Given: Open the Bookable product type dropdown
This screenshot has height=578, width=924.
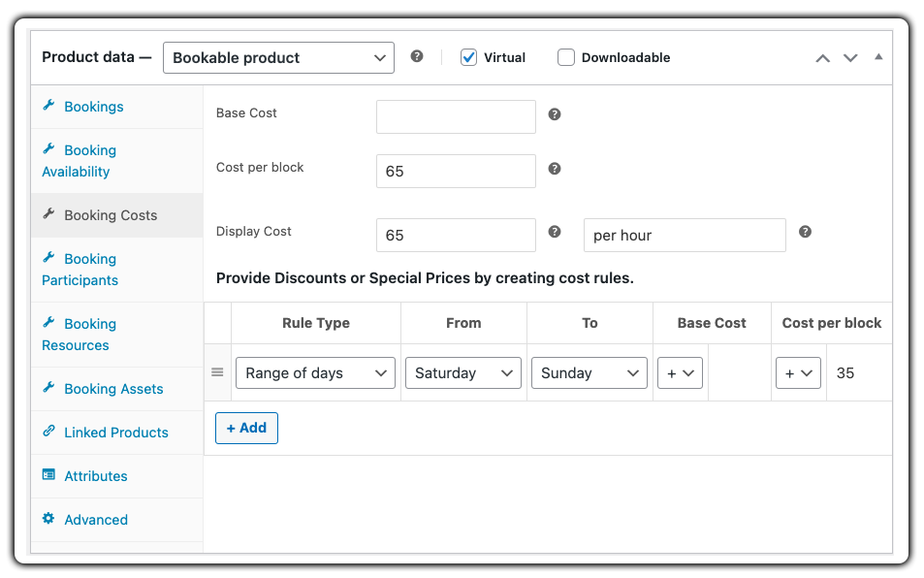Looking at the screenshot, I should click(x=278, y=58).
